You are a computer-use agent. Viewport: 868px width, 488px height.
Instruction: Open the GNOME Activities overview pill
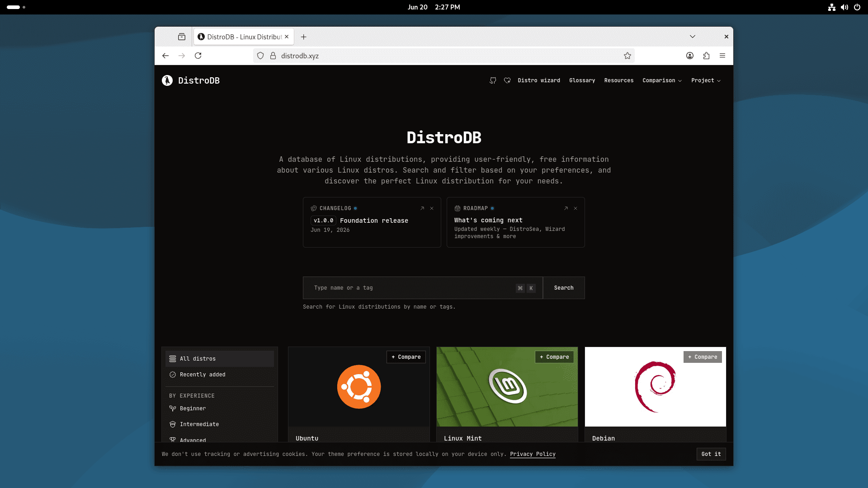click(16, 7)
